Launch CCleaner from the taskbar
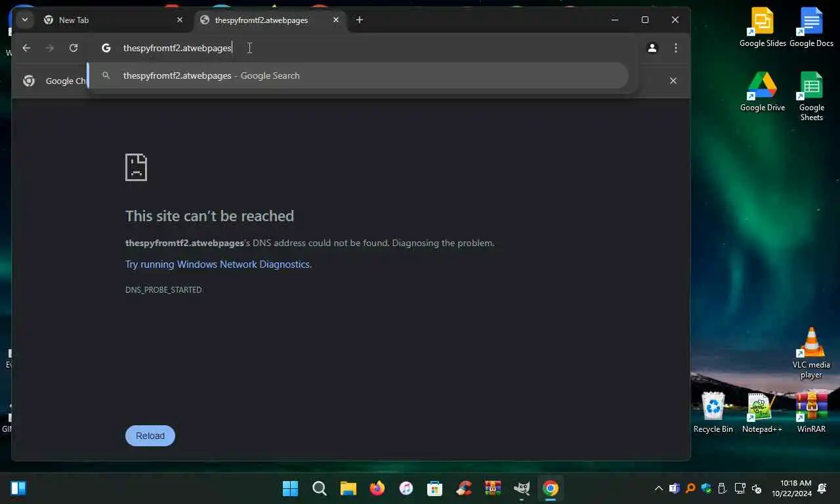Viewport: 840px width, 504px height. [x=464, y=488]
